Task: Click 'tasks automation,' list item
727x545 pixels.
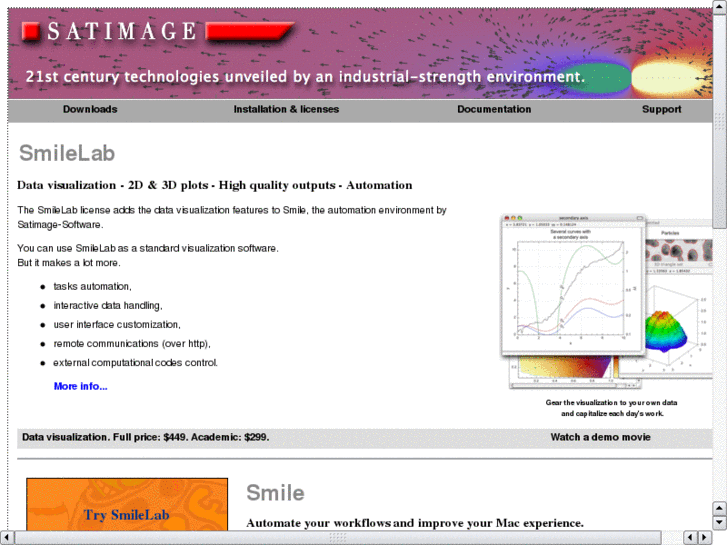Action: (92, 287)
